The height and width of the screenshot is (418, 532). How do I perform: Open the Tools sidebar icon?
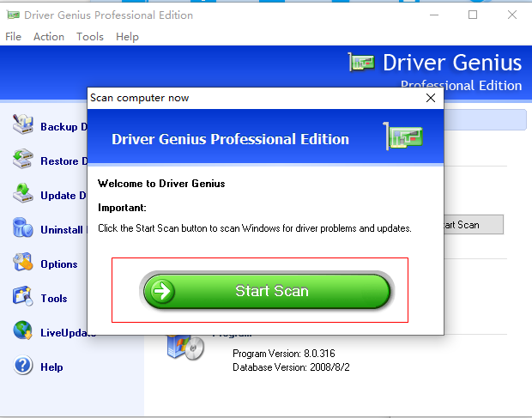pyautogui.click(x=22, y=296)
